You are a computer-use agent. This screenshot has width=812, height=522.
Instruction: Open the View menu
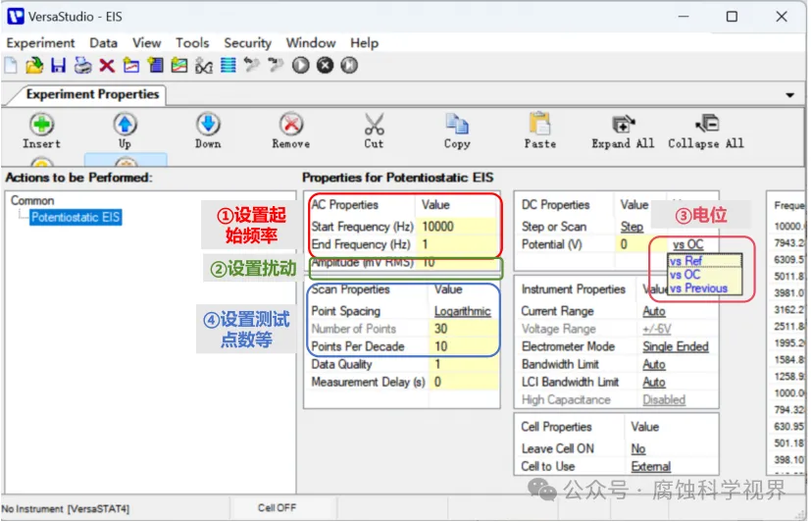146,43
